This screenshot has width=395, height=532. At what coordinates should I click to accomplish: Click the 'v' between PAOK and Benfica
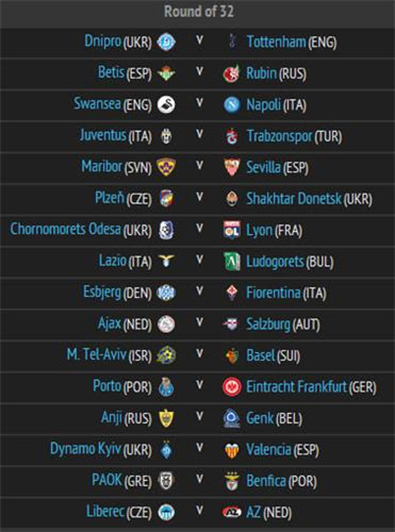click(199, 479)
